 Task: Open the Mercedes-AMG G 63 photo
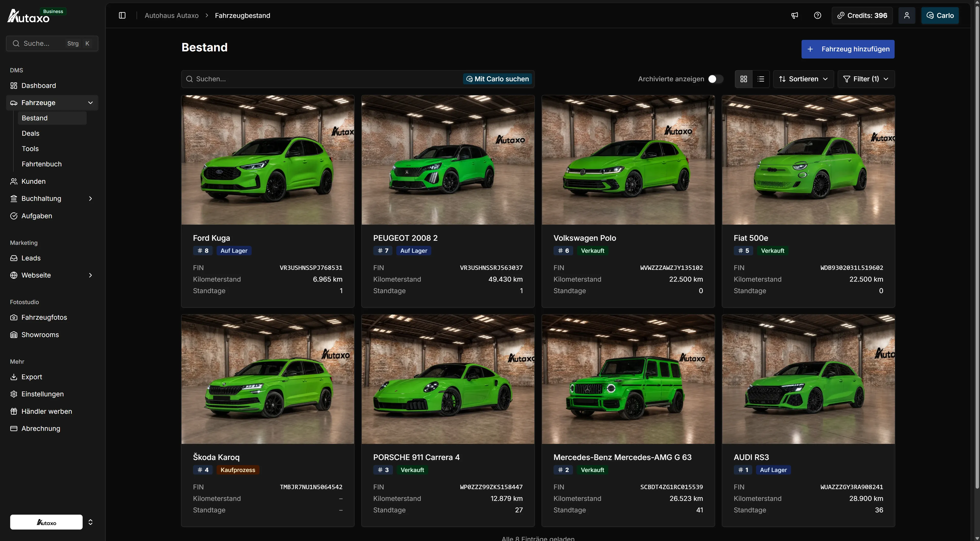coord(628,379)
